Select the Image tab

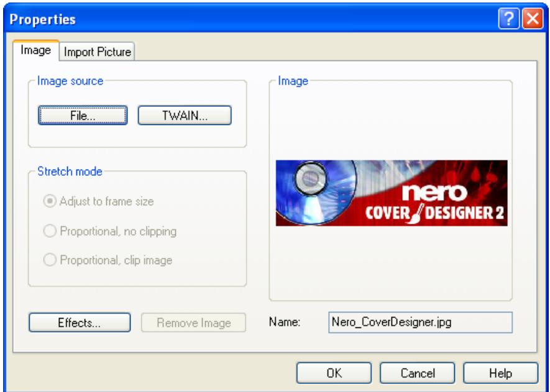click(x=36, y=50)
